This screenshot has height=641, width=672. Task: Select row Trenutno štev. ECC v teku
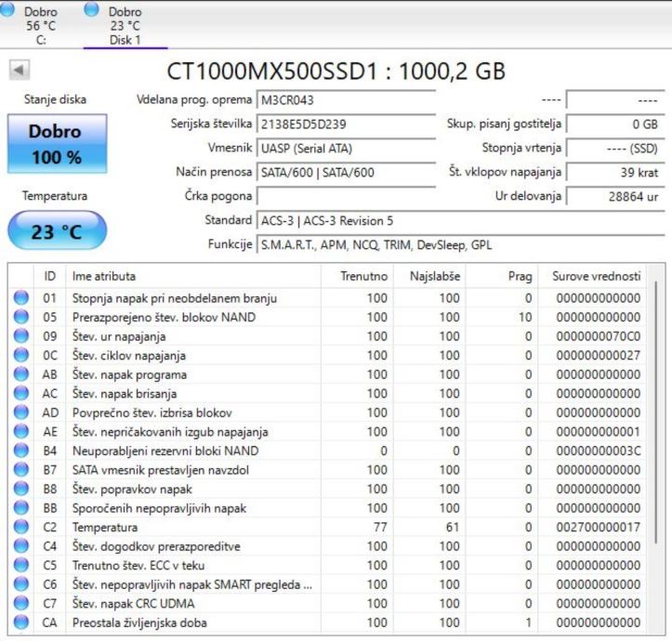point(327,565)
